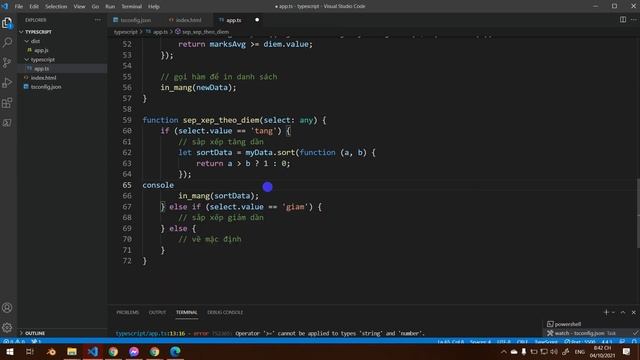Open Task View on the taskbar
Screen dimensions: 640x360
point(30,351)
